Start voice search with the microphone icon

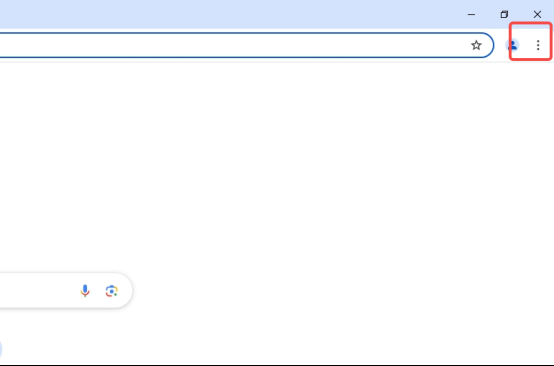pos(85,291)
